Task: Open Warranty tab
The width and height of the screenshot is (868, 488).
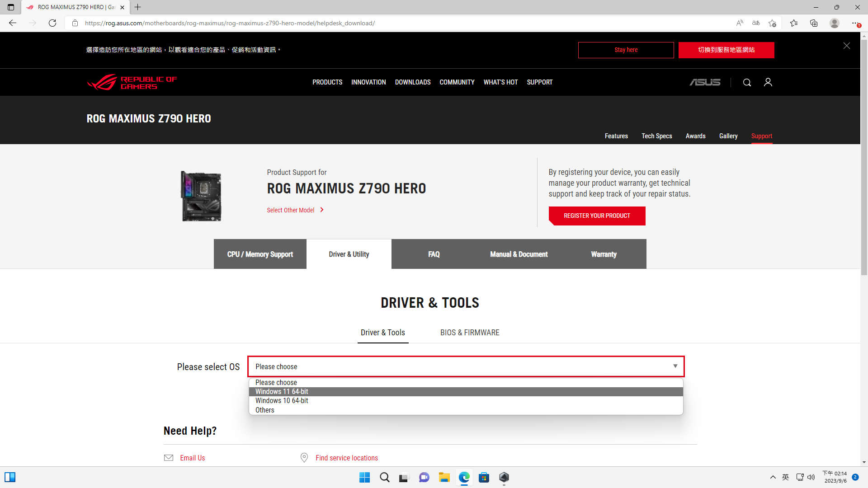Action: 604,254
